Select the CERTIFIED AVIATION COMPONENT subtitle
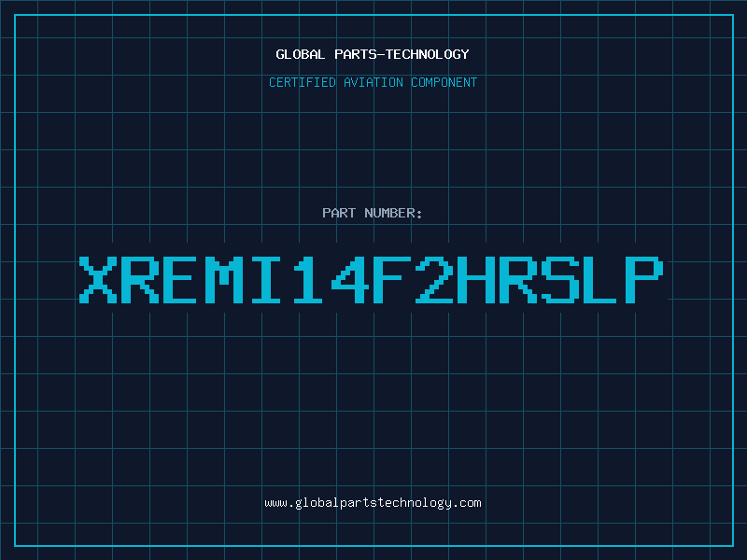This screenshot has height=560, width=747. (x=373, y=82)
